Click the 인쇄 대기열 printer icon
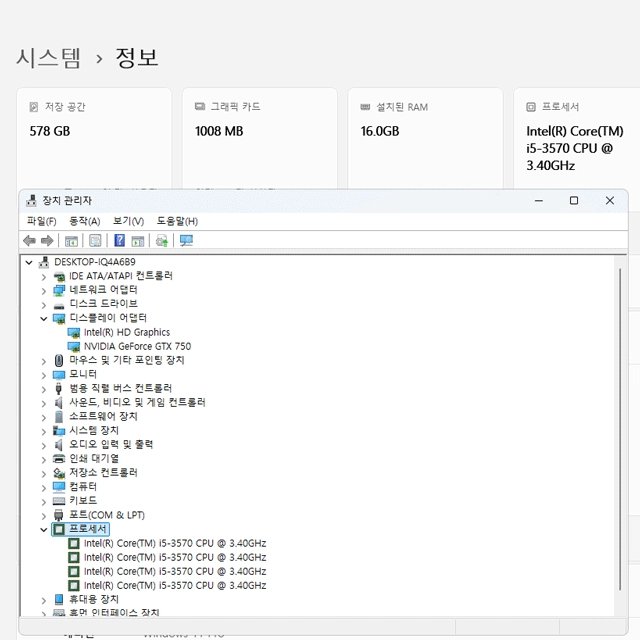640x640 pixels. 59,459
